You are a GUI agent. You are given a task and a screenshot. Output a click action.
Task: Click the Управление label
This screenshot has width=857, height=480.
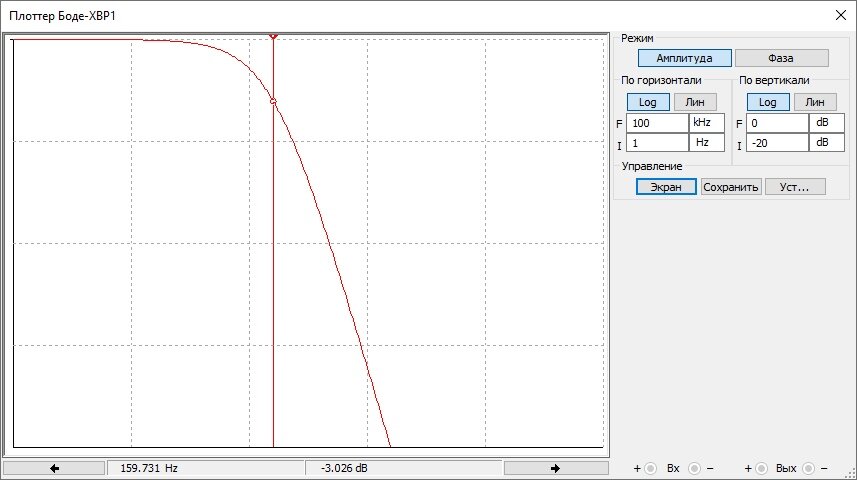coord(651,166)
